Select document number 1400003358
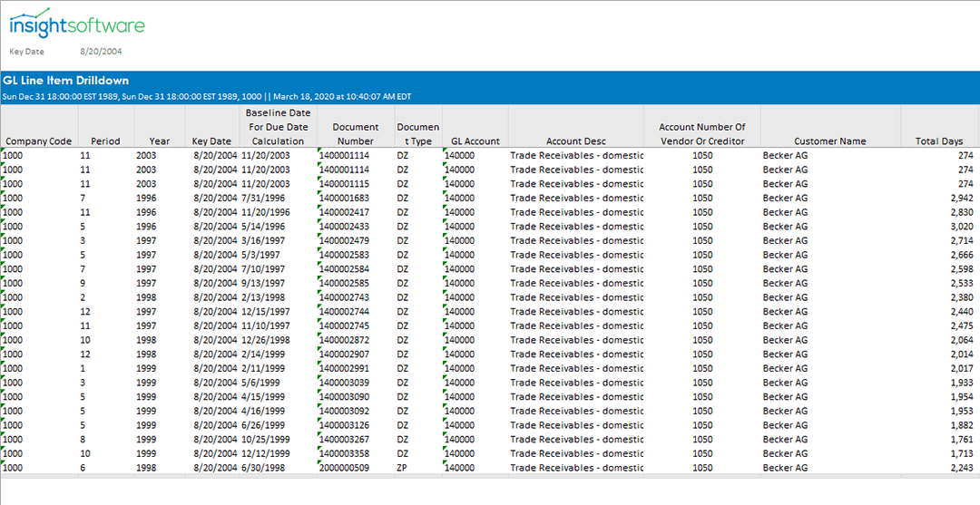This screenshot has height=505, width=980. pos(345,454)
